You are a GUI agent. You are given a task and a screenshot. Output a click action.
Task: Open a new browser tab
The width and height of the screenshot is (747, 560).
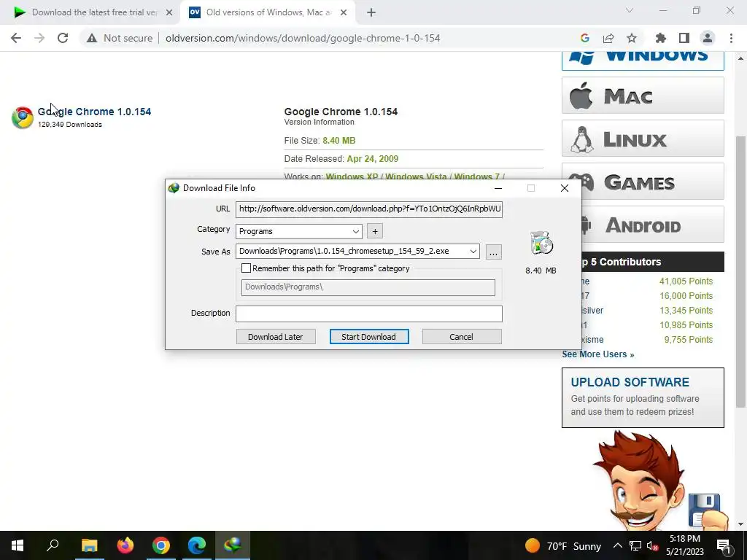371,13
